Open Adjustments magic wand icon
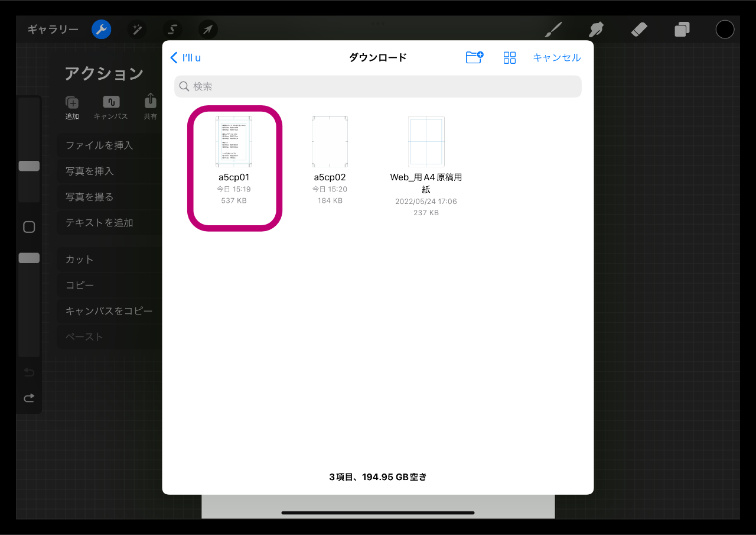This screenshot has width=756, height=535. [x=137, y=30]
